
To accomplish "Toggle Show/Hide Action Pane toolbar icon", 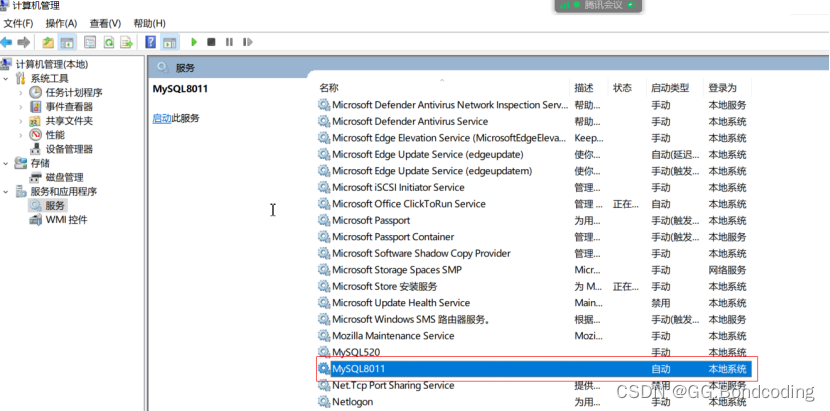I will [x=169, y=42].
